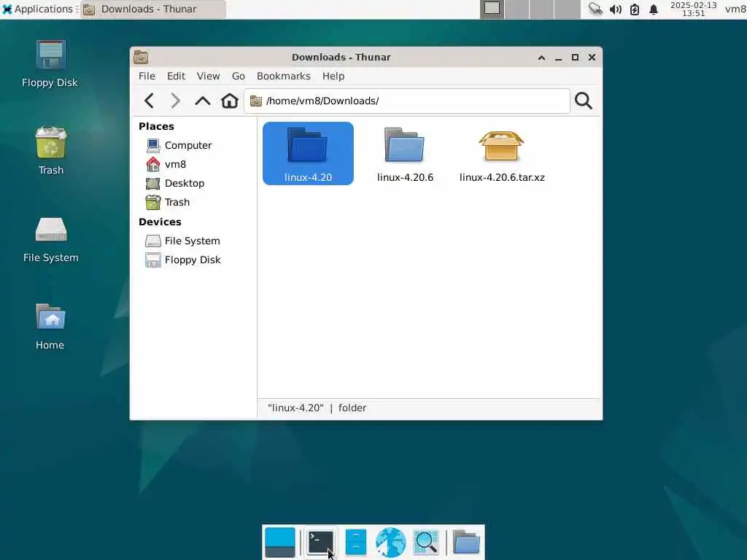Select the Home desktop icon
The width and height of the screenshot is (747, 560).
pos(50,327)
